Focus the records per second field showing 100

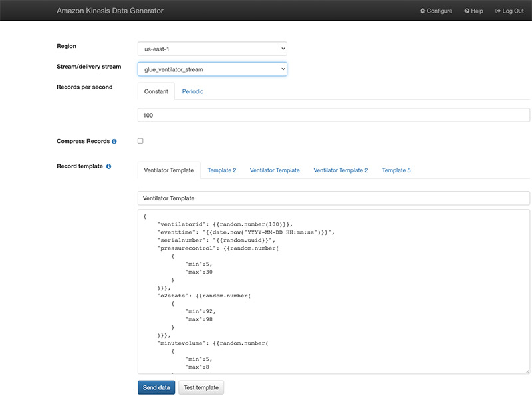334,115
